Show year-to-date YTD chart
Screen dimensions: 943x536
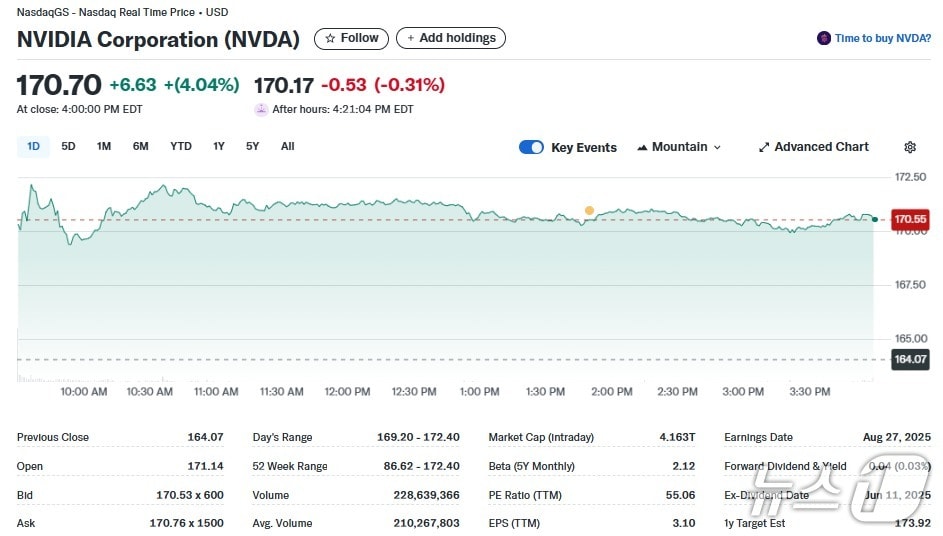(180, 146)
